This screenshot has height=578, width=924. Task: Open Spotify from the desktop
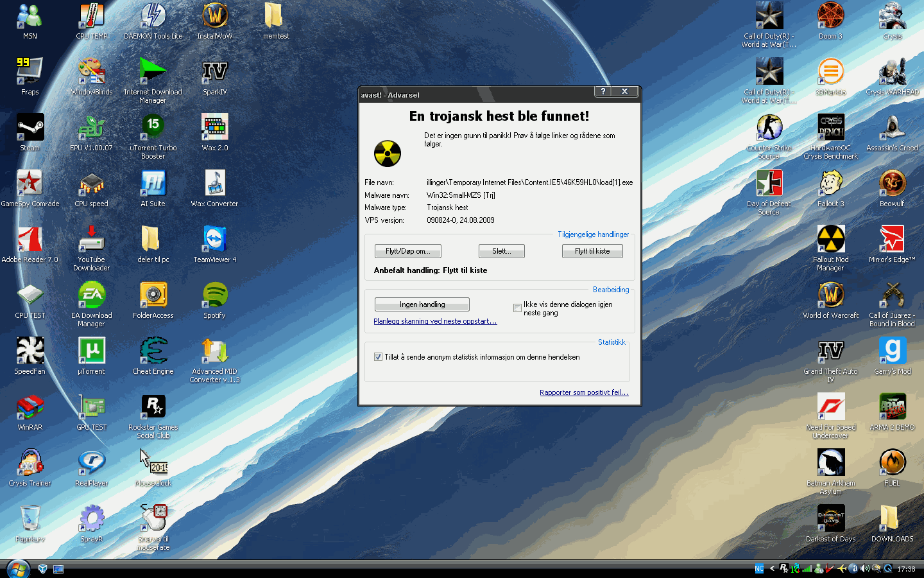[x=214, y=300]
